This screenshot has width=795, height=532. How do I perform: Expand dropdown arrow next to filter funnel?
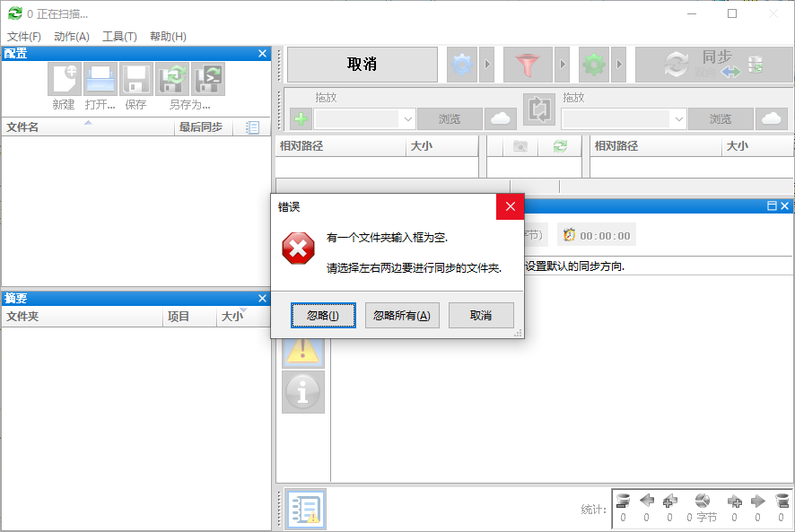tap(563, 65)
